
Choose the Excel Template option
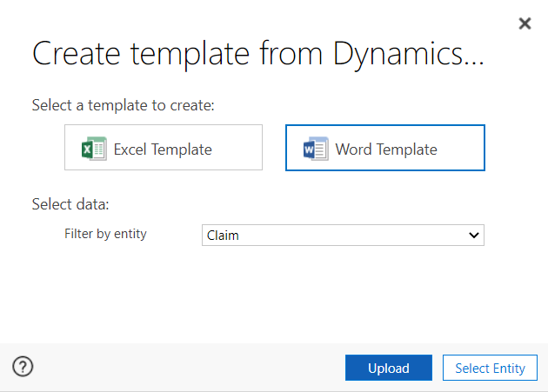point(164,148)
